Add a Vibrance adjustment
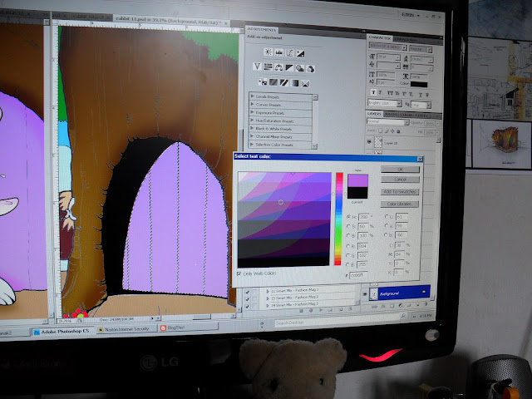 pyautogui.click(x=257, y=66)
